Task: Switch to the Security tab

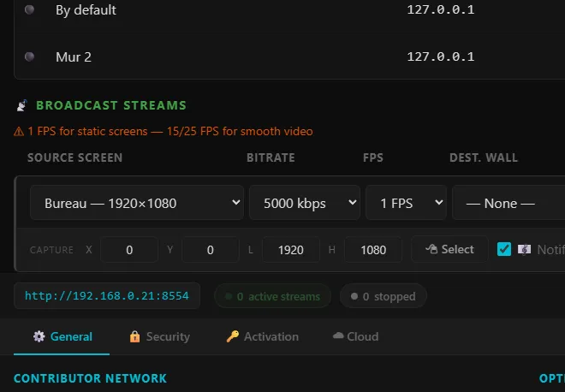Action: click(159, 336)
